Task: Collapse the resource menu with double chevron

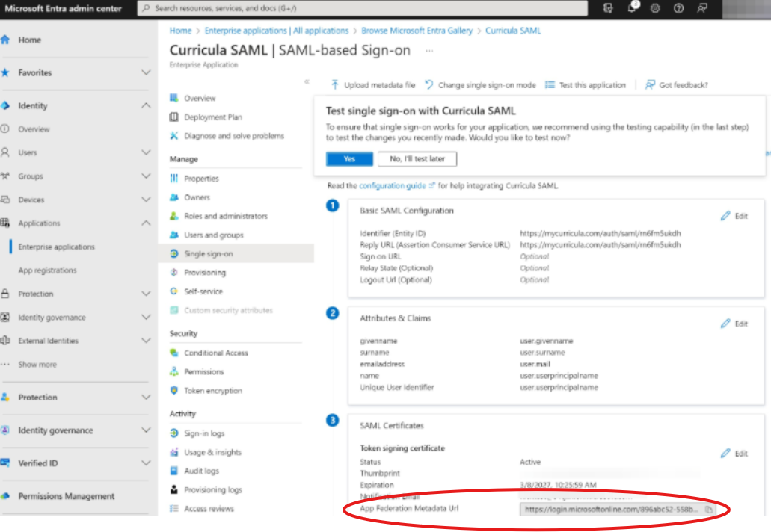Action: point(307,81)
